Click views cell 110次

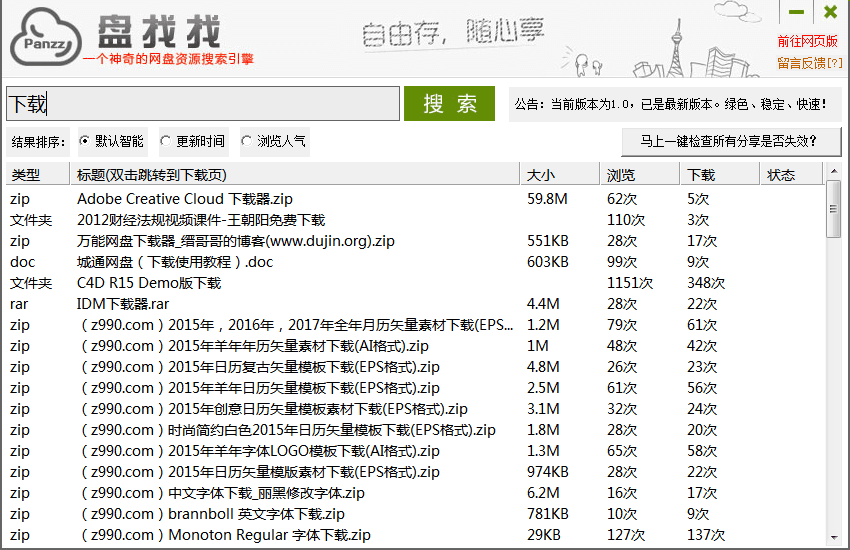[x=626, y=220]
